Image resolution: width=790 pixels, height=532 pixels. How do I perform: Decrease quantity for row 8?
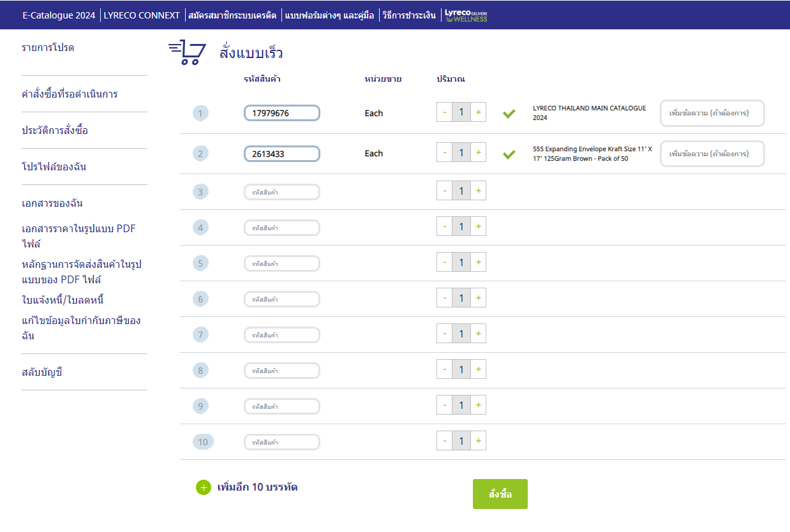click(x=445, y=369)
